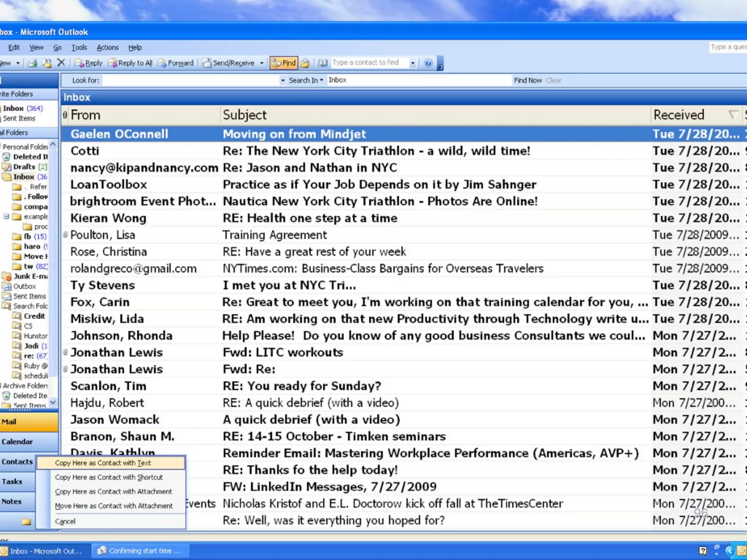Open the Send/Receive dropdown arrow
The image size is (747, 560).
coord(262,63)
